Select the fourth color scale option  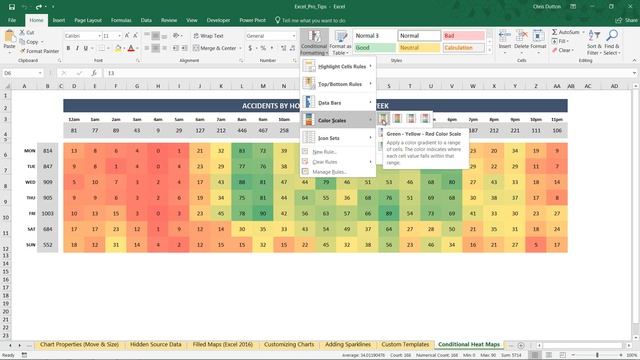click(424, 119)
